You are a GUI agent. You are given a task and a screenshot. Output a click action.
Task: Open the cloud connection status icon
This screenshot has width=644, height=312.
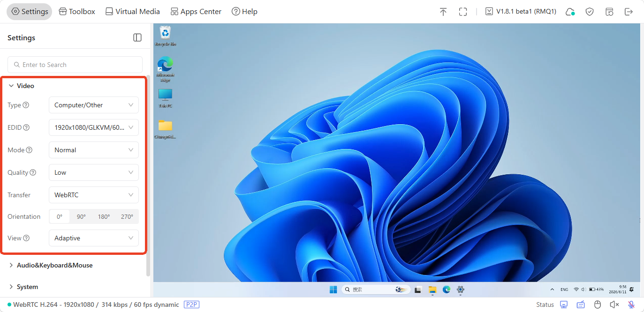click(570, 12)
